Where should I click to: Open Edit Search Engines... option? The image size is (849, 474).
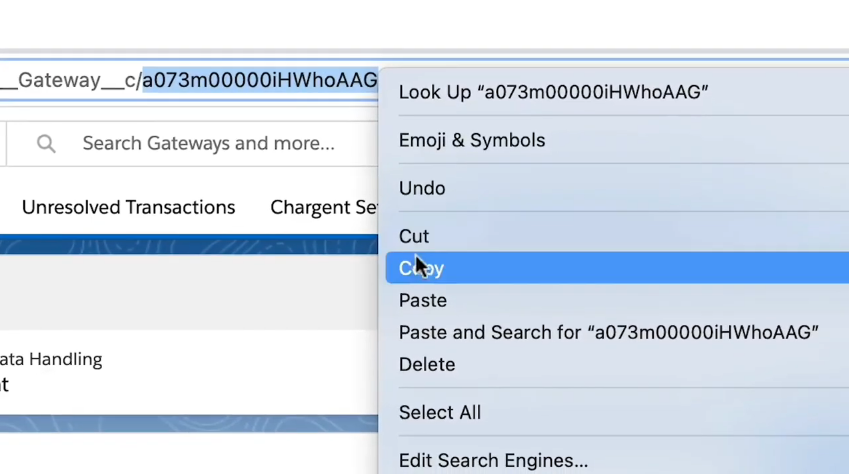[493, 460]
